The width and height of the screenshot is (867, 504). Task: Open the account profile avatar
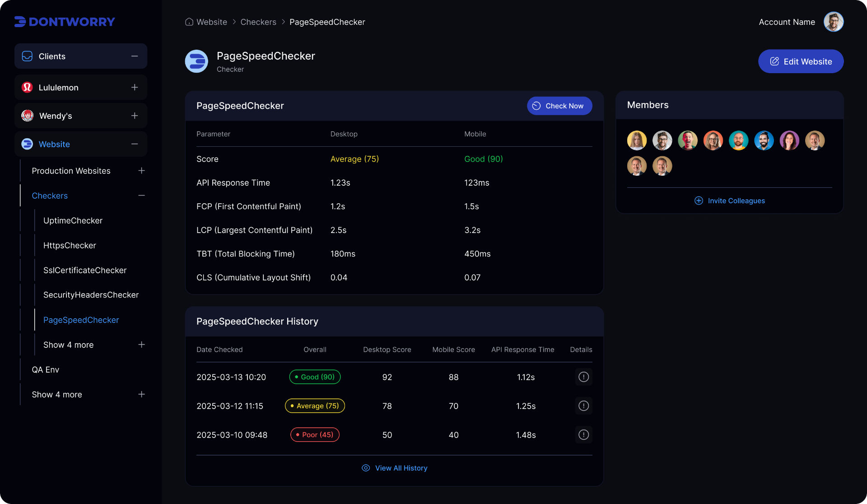tap(834, 22)
